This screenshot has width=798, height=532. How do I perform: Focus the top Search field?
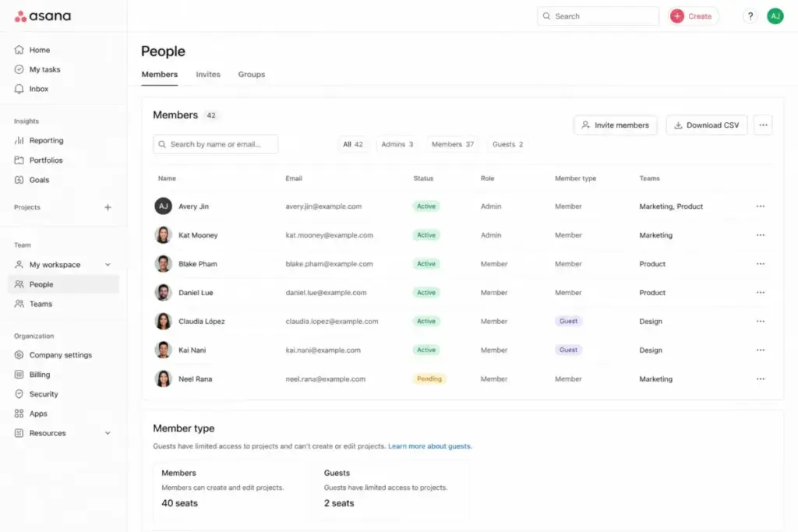598,16
